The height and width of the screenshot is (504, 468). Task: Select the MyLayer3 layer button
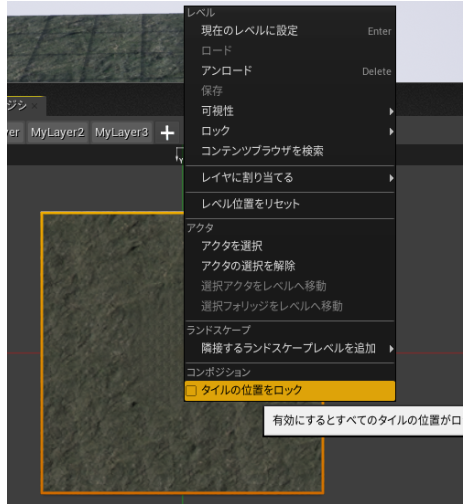pos(122,132)
